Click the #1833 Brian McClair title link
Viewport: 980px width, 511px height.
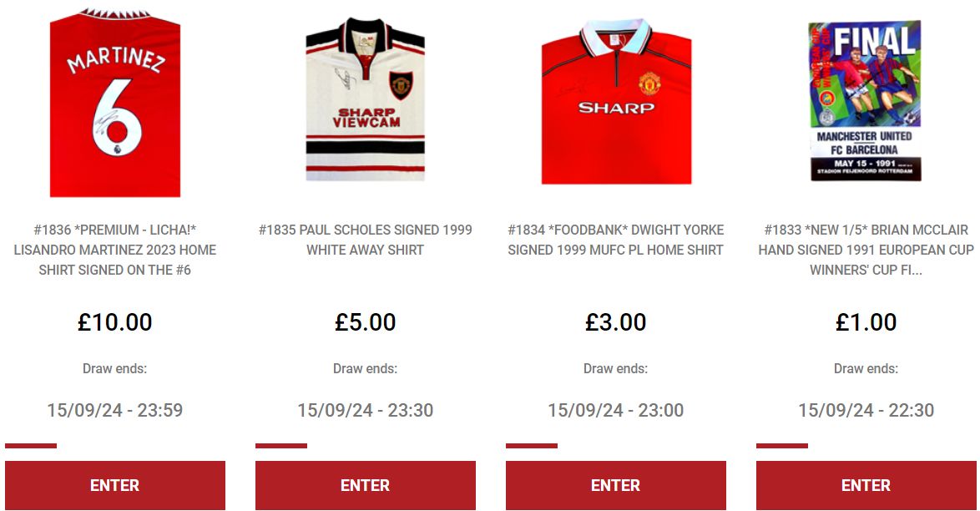click(x=866, y=250)
